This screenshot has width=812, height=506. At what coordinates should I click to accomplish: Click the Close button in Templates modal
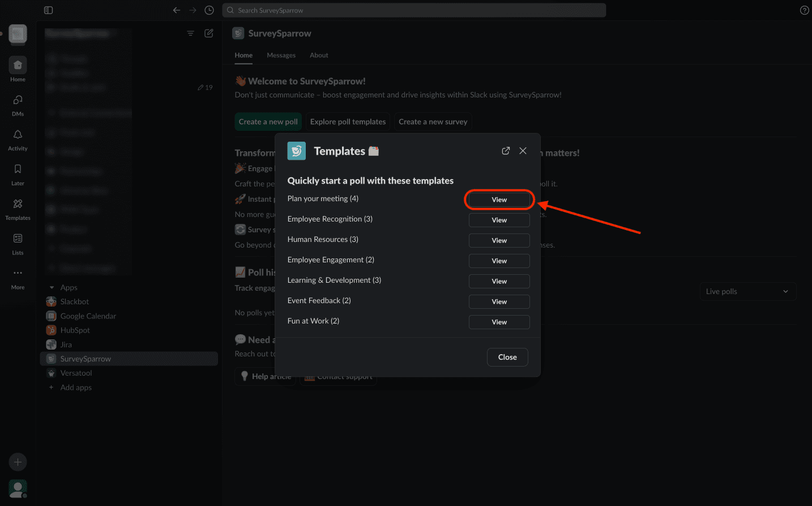point(507,358)
